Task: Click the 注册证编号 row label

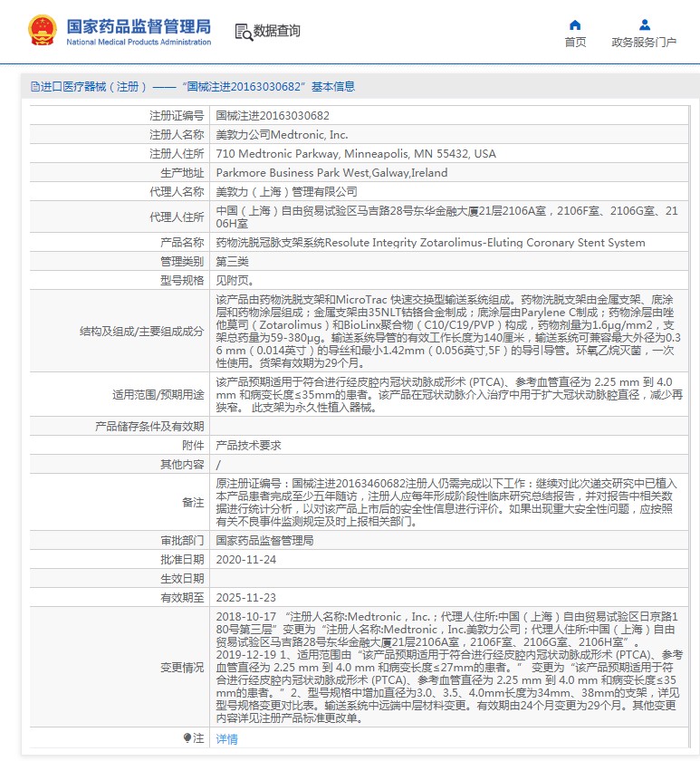Action: pos(177,116)
